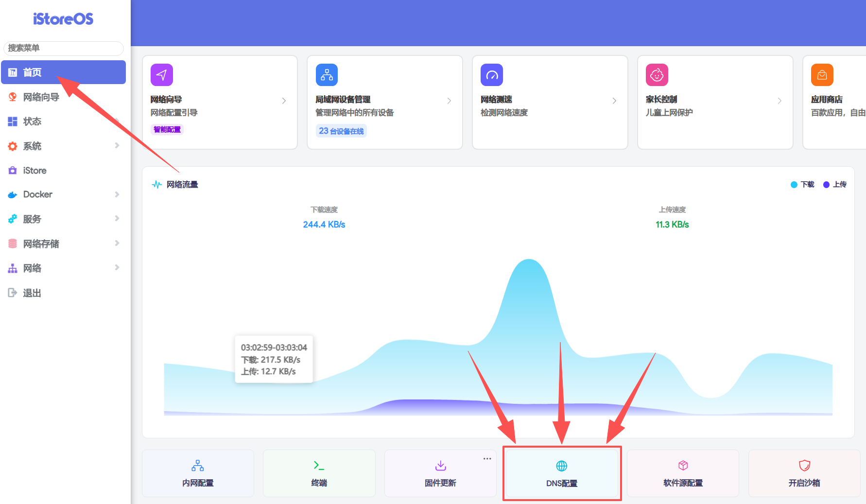Click the 网络测速 speedometer icon
The width and height of the screenshot is (866, 504).
pos(492,75)
